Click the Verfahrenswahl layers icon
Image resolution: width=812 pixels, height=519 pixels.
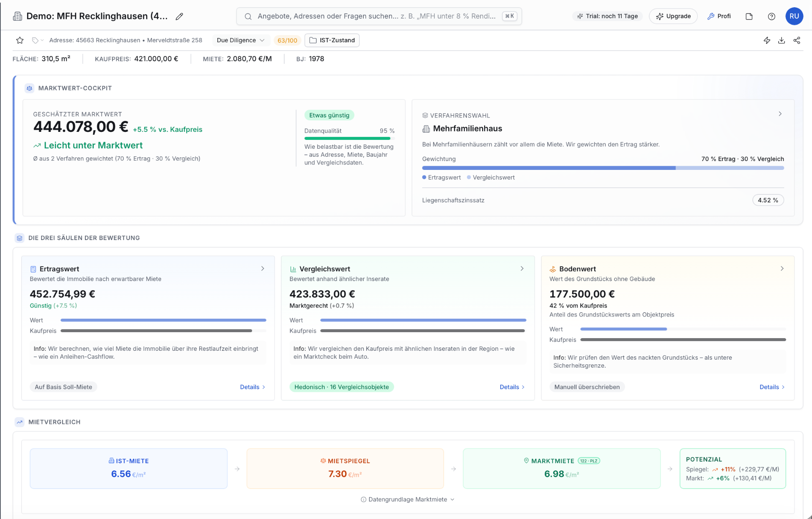click(425, 115)
